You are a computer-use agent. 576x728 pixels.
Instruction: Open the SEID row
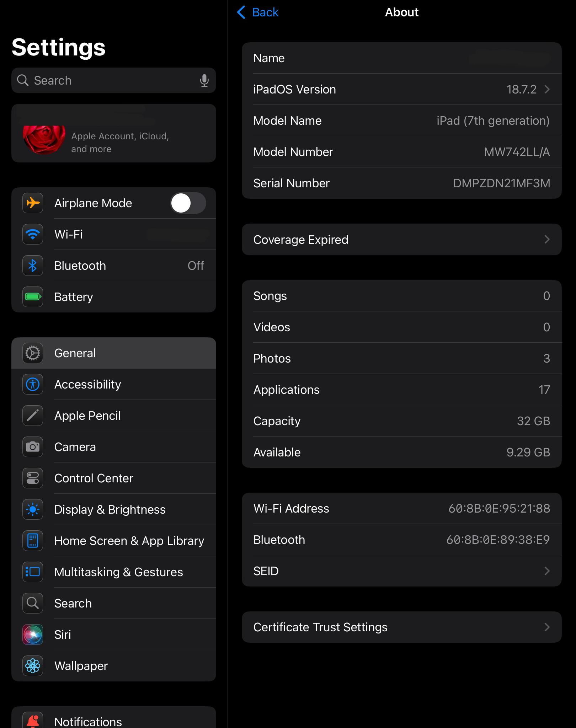[x=402, y=571]
